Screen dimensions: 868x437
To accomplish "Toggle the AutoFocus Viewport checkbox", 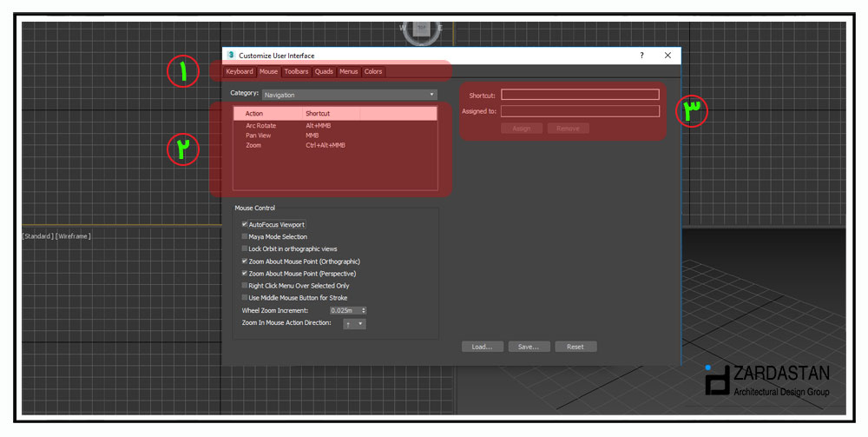I will [x=245, y=224].
